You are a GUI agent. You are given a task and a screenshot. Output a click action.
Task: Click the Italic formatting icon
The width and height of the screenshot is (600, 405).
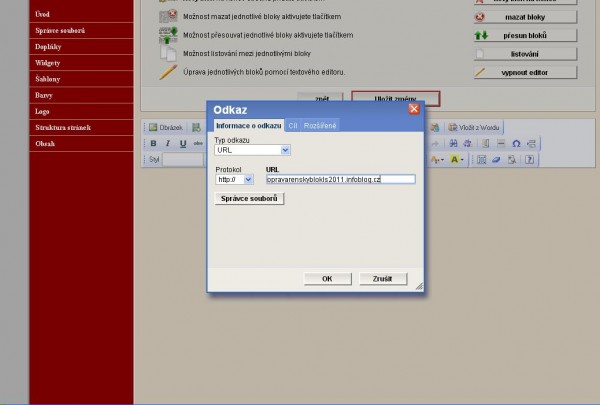pos(168,144)
